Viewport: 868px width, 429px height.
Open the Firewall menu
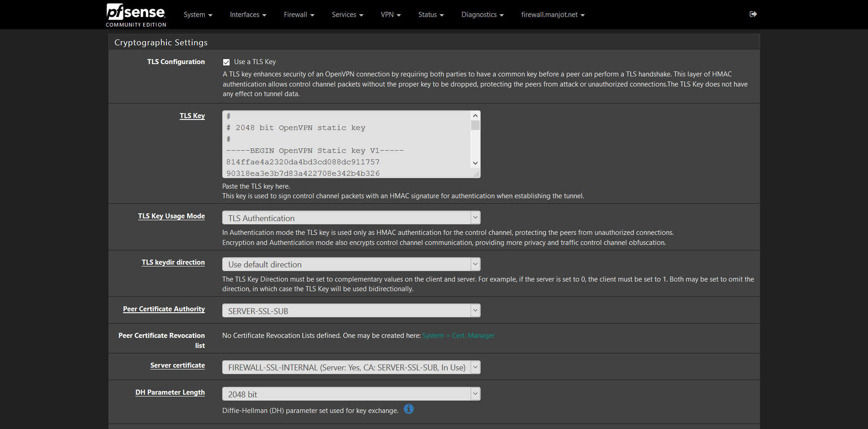point(299,15)
